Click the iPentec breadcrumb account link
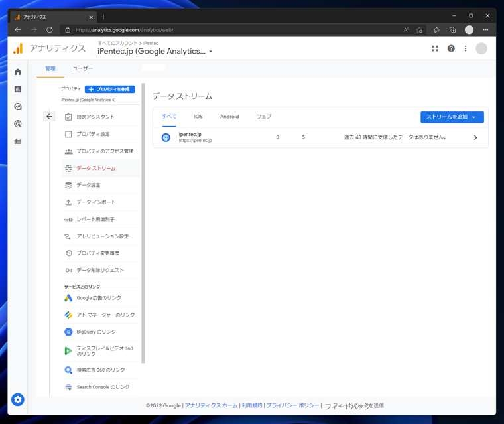The image size is (504, 424). click(x=151, y=43)
